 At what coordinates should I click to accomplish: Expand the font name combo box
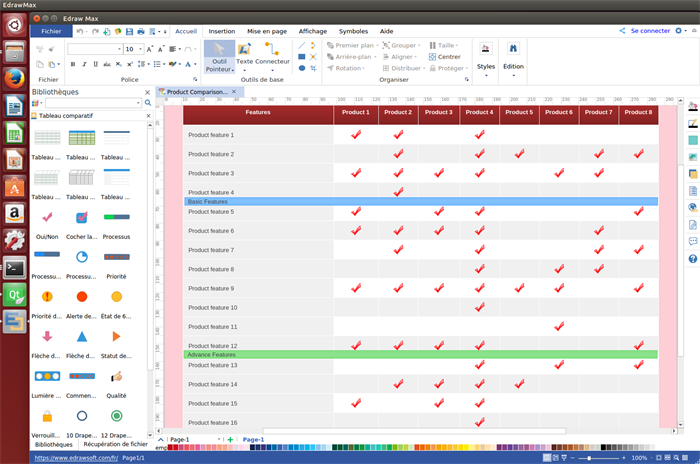pos(118,48)
